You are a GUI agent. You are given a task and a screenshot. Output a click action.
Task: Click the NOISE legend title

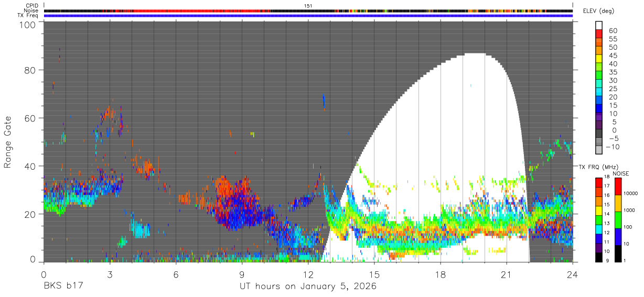point(621,173)
